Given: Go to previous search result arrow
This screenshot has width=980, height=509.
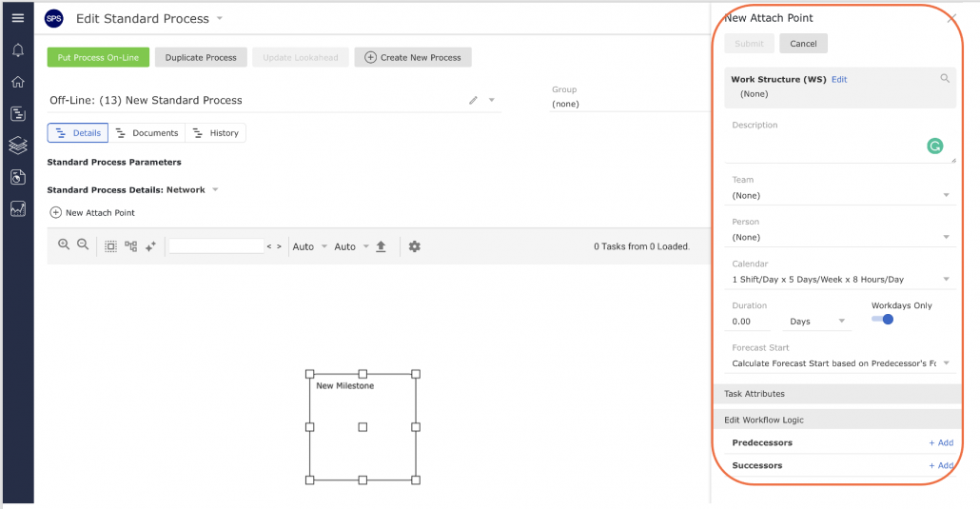Looking at the screenshot, I should [269, 246].
